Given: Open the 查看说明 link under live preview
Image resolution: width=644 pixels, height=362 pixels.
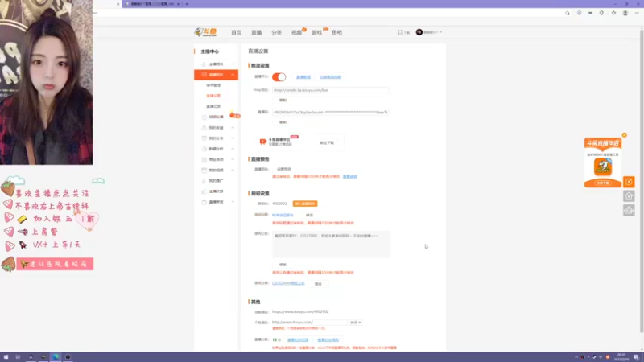Looking at the screenshot, I should point(350,176).
